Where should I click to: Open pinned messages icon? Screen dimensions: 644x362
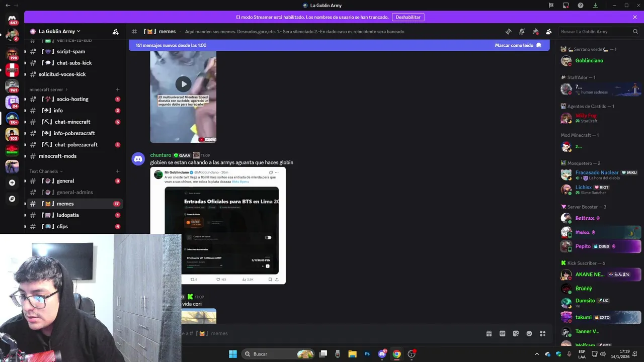tap(535, 31)
